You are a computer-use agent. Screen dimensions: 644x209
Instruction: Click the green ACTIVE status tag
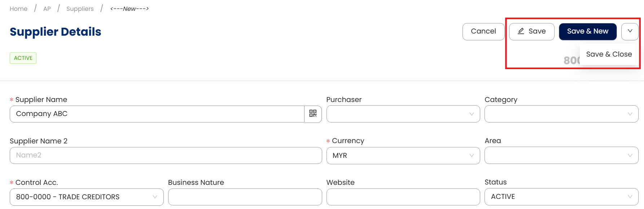point(23,58)
